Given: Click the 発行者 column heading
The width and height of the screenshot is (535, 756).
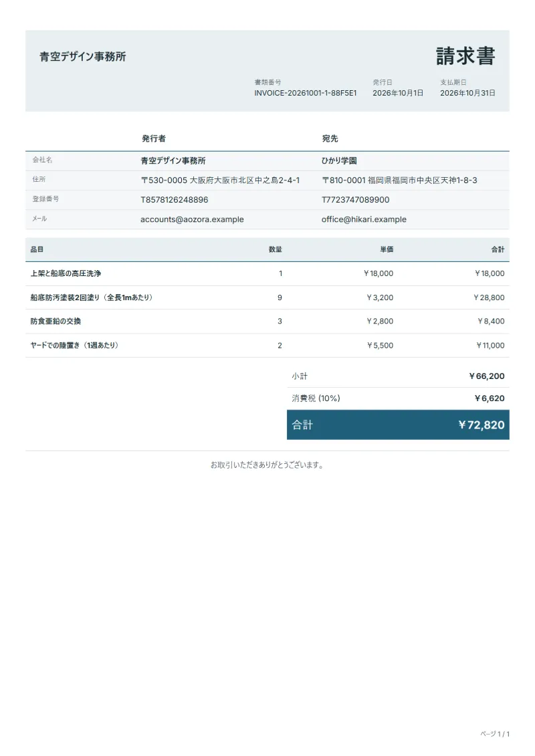Looking at the screenshot, I should (x=153, y=138).
